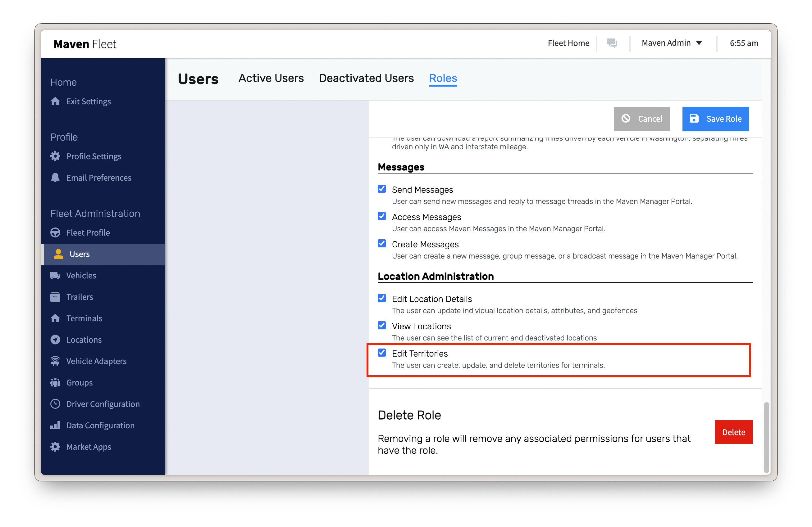
Task: Click the Fleet Profile steering wheel icon
Action: [55, 233]
